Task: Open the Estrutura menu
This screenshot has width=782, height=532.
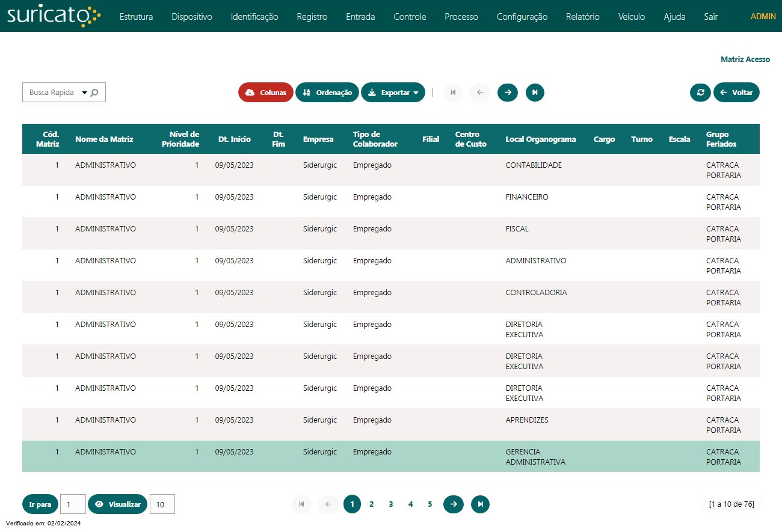Action: click(136, 17)
